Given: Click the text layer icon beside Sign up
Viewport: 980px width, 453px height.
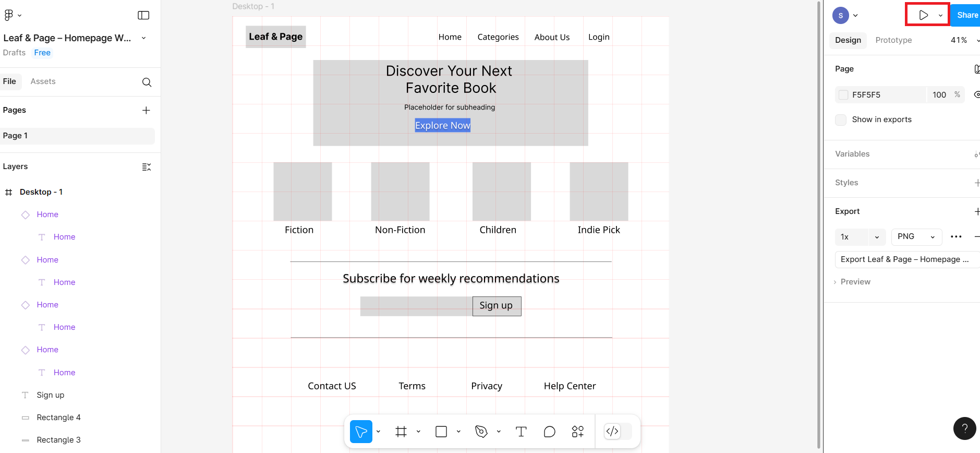Looking at the screenshot, I should click(x=25, y=395).
